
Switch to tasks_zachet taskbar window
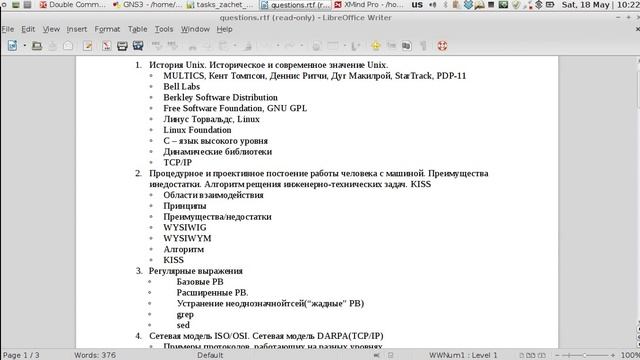(x=220, y=5)
